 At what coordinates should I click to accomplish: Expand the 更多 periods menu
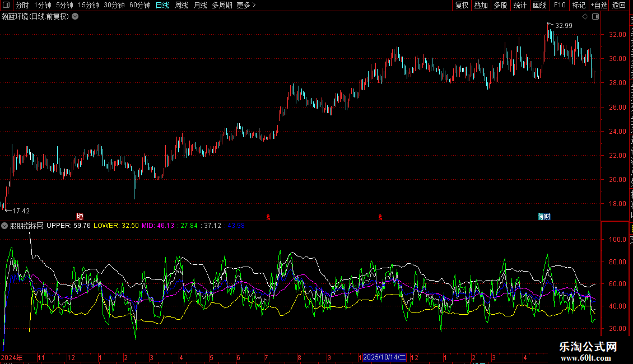coord(246,5)
